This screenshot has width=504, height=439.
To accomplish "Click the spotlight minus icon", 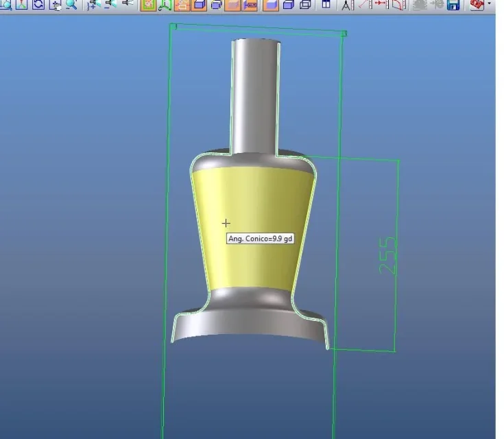I will point(110,5).
